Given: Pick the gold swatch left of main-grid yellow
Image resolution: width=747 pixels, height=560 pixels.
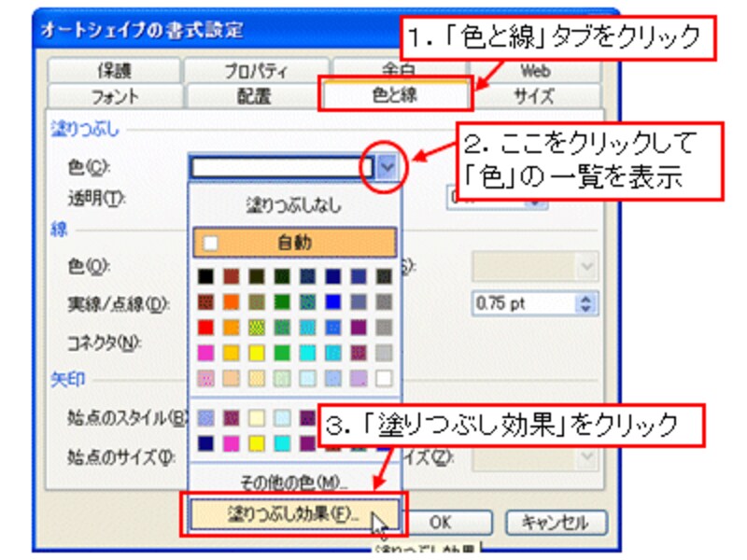Looking at the screenshot, I should coord(231,353).
